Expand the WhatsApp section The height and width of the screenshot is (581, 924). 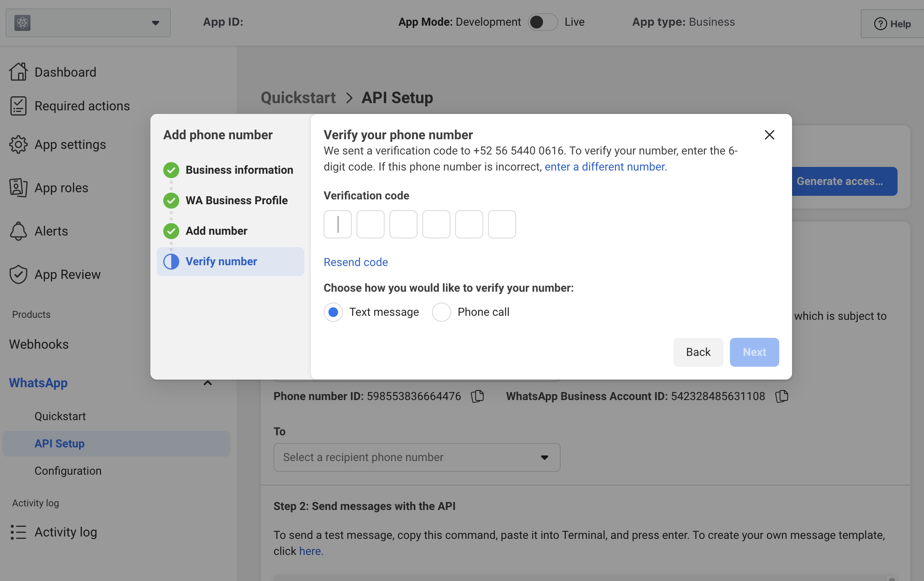[x=207, y=382]
